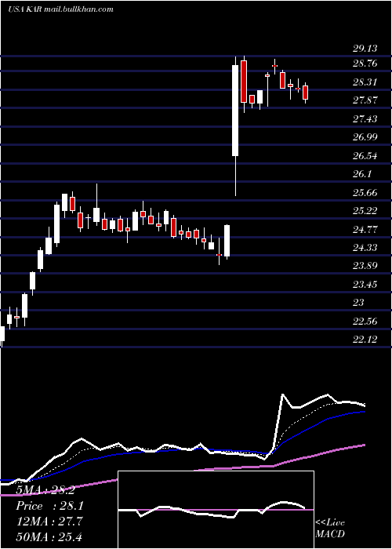Click the 23 price axis label
The width and height of the screenshot is (392, 549).
[x=359, y=303]
